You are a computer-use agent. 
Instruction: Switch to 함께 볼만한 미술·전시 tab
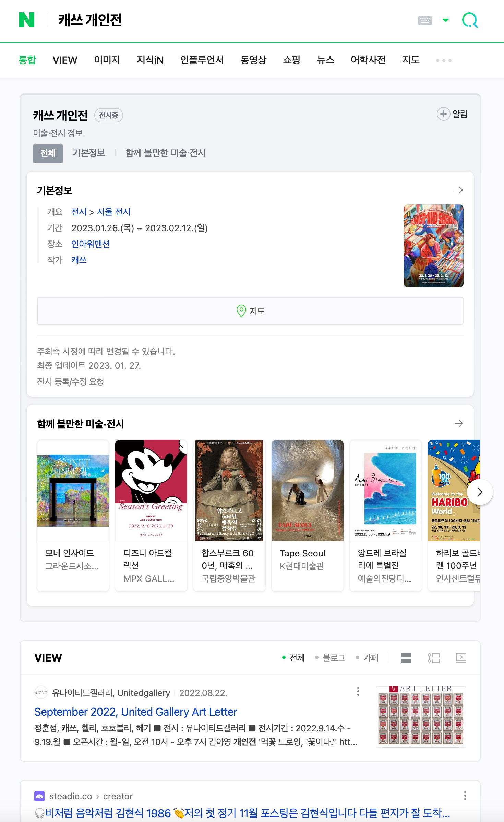(166, 153)
